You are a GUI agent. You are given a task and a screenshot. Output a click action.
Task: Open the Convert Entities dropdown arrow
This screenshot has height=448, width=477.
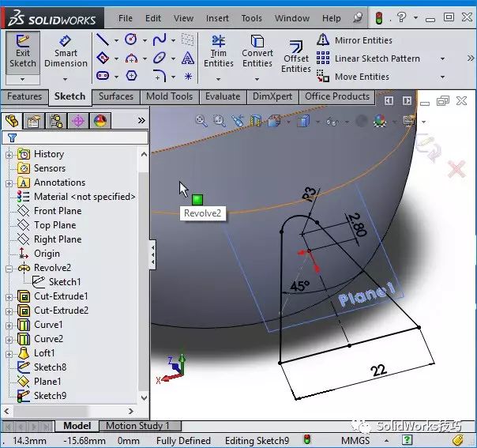[x=257, y=79]
